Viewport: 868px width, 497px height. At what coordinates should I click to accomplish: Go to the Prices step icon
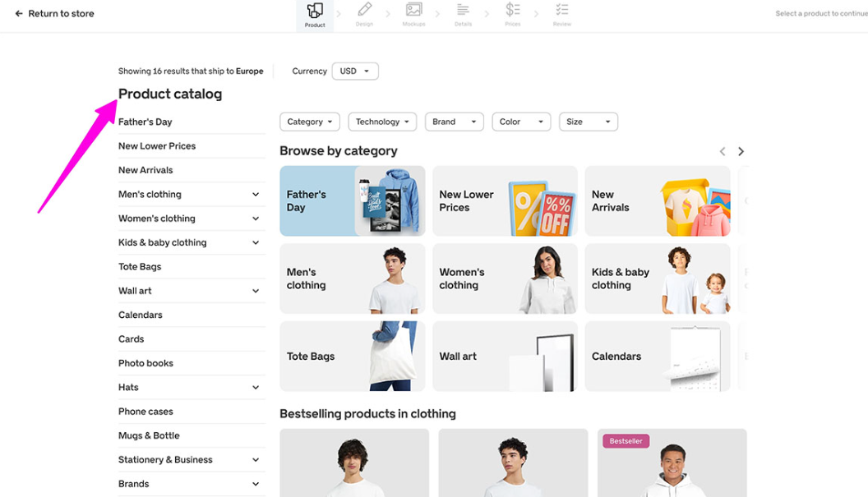513,12
